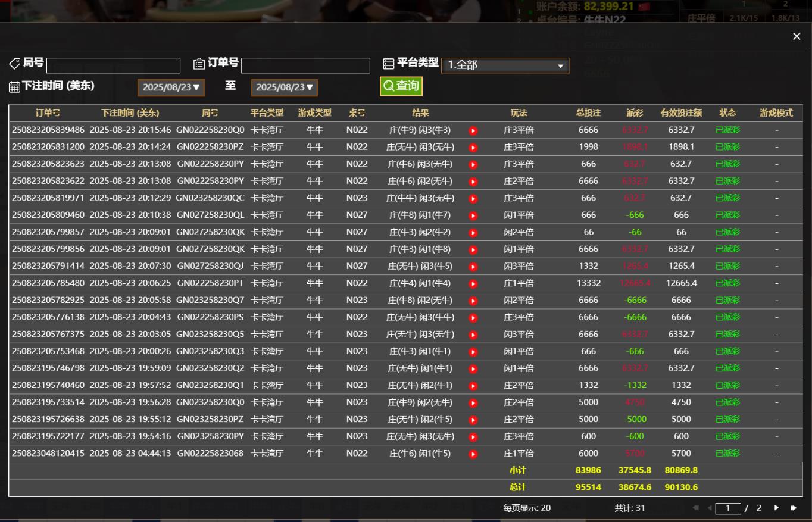Click the bet time column header
The height and width of the screenshot is (522, 812).
pyautogui.click(x=130, y=113)
